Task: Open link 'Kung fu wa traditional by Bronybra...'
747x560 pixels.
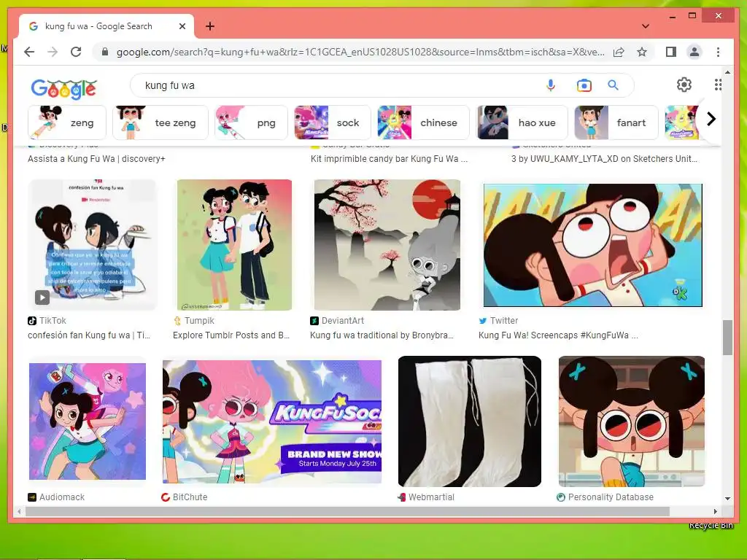Action: tap(382, 335)
